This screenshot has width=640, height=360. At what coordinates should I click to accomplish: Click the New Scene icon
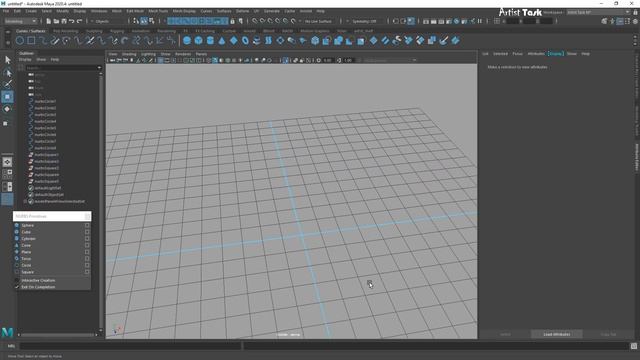[49, 21]
